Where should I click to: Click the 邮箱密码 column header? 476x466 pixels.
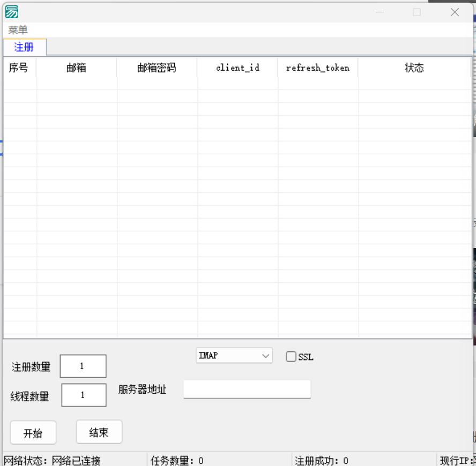click(157, 67)
